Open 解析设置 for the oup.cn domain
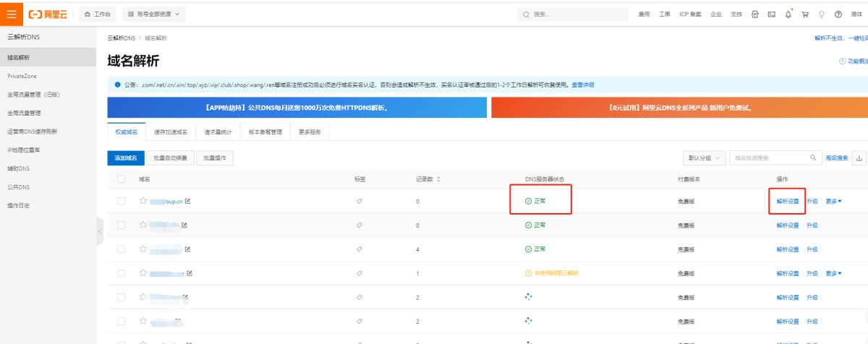 pyautogui.click(x=787, y=201)
